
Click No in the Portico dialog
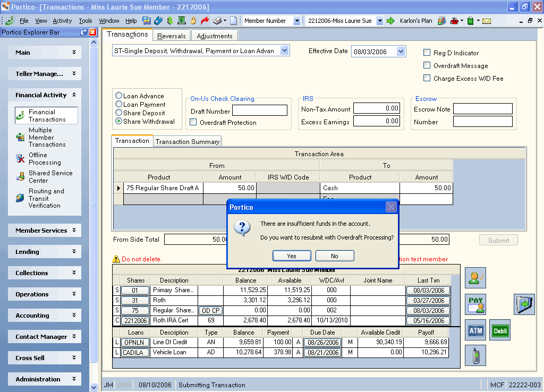335,255
